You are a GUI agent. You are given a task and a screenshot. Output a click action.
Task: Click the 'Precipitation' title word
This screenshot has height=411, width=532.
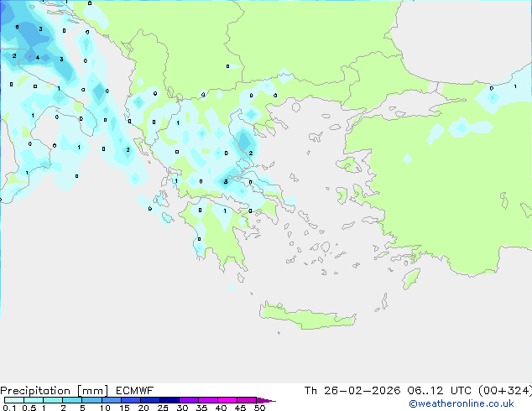pyautogui.click(x=35, y=391)
